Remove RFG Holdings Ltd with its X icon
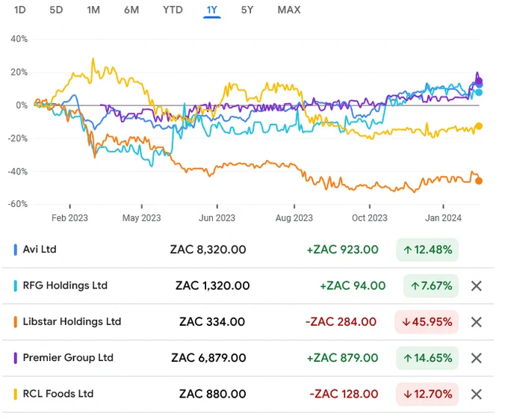 click(477, 285)
